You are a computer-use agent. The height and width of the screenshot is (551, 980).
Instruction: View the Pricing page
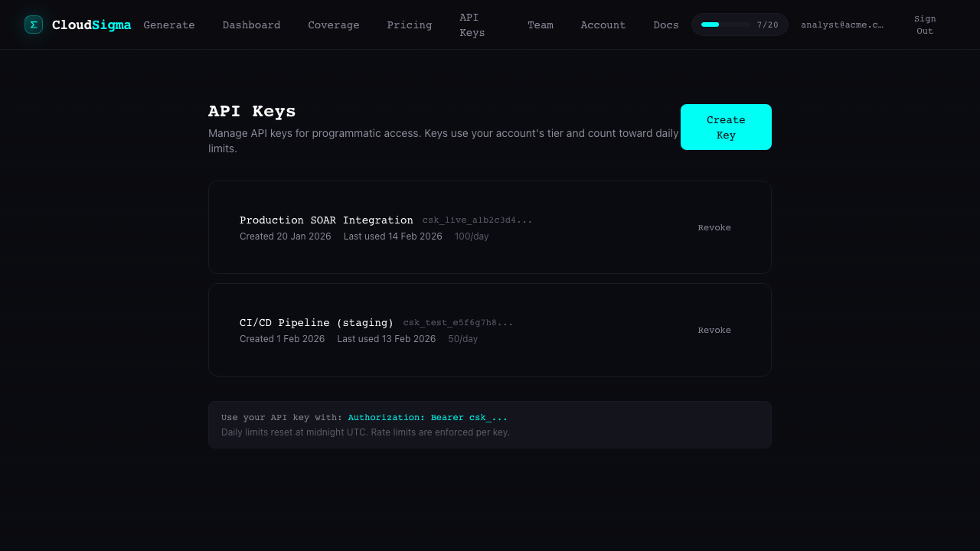pyautogui.click(x=409, y=24)
